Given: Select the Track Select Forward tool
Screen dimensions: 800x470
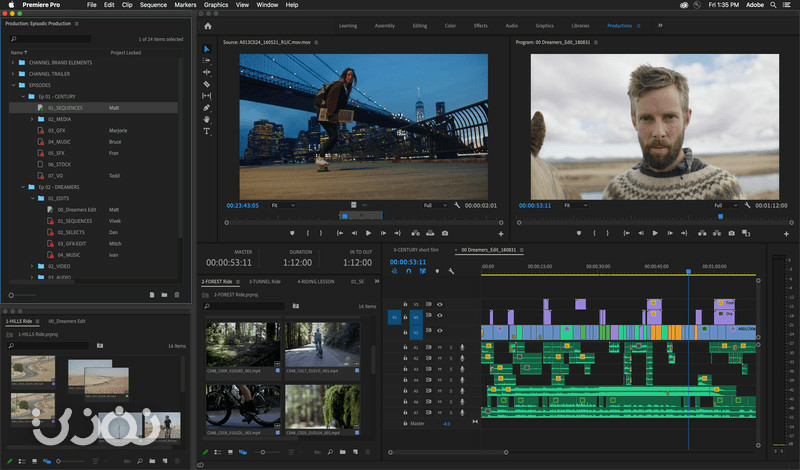Looking at the screenshot, I should click(207, 61).
